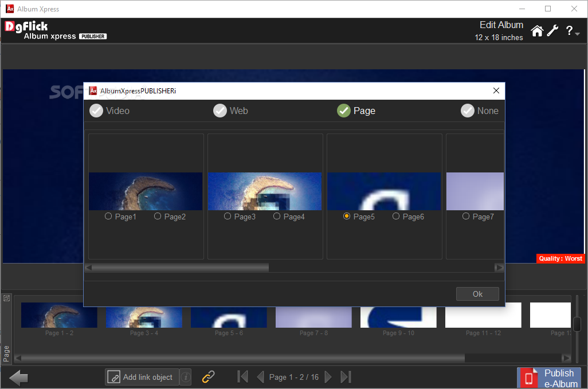Click the Page3-4 spread thumbnail in dialog

click(x=265, y=191)
